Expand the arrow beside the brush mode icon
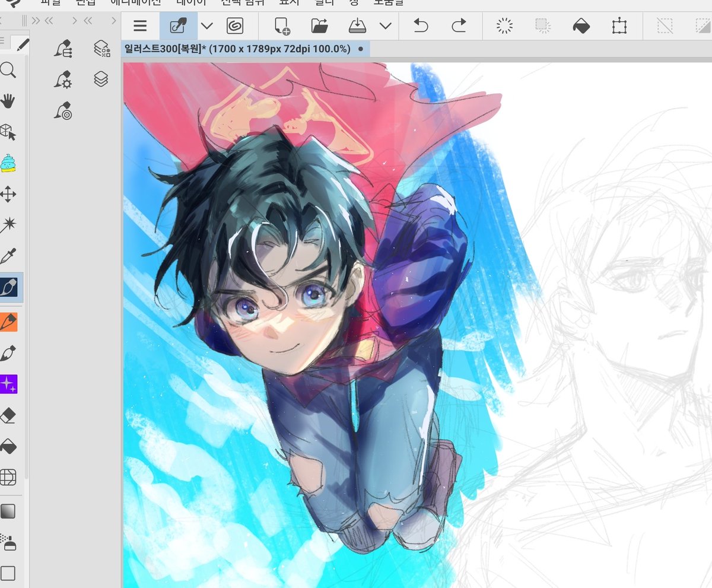The height and width of the screenshot is (588, 712). click(x=206, y=26)
